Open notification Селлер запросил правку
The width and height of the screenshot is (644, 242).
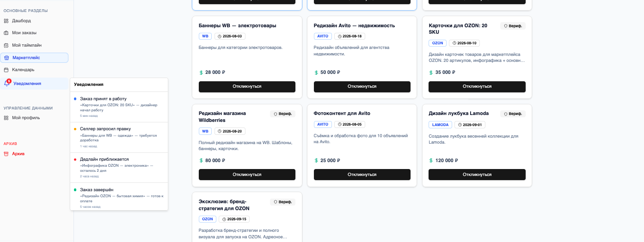pos(119,138)
